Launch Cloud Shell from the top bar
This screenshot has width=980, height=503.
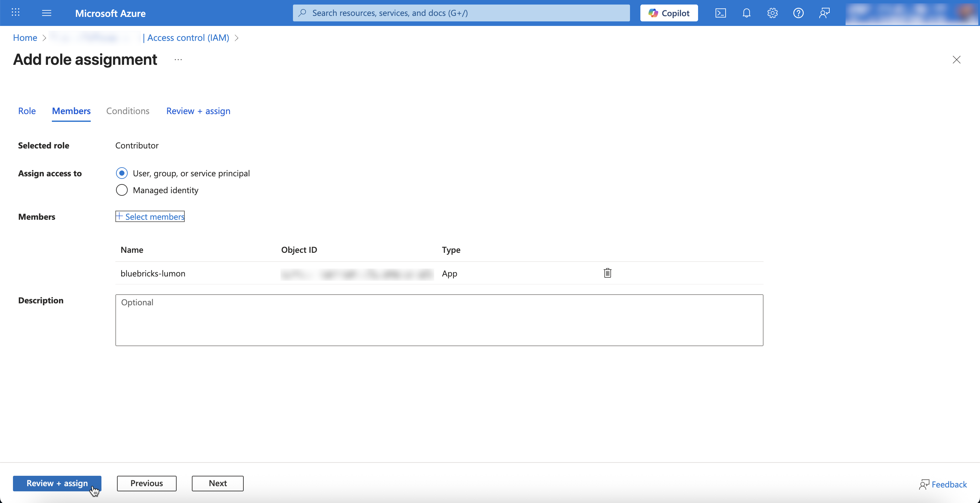(720, 13)
